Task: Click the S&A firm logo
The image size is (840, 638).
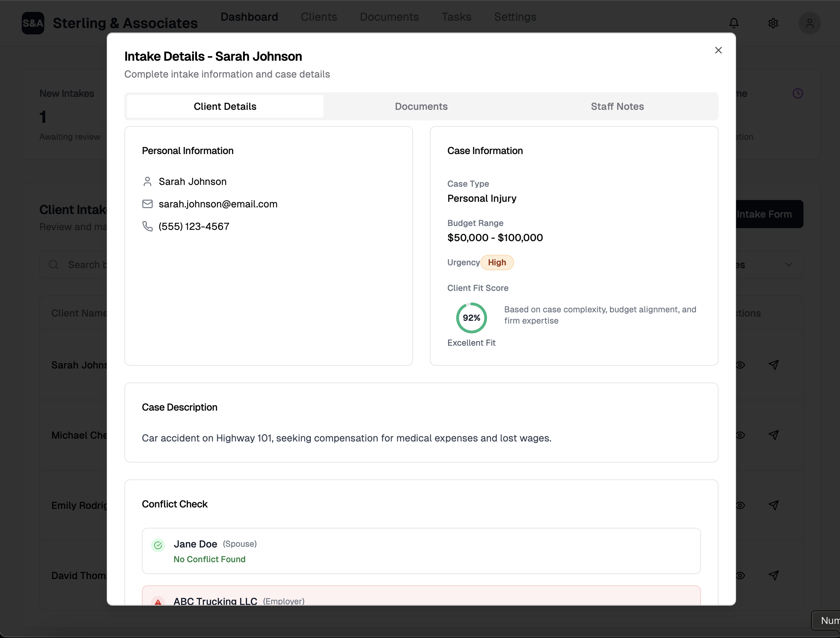Action: click(x=33, y=23)
